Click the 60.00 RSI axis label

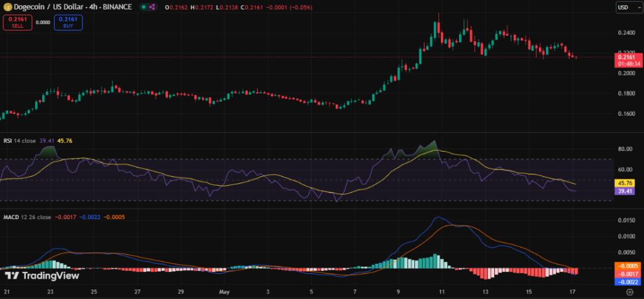(625, 169)
